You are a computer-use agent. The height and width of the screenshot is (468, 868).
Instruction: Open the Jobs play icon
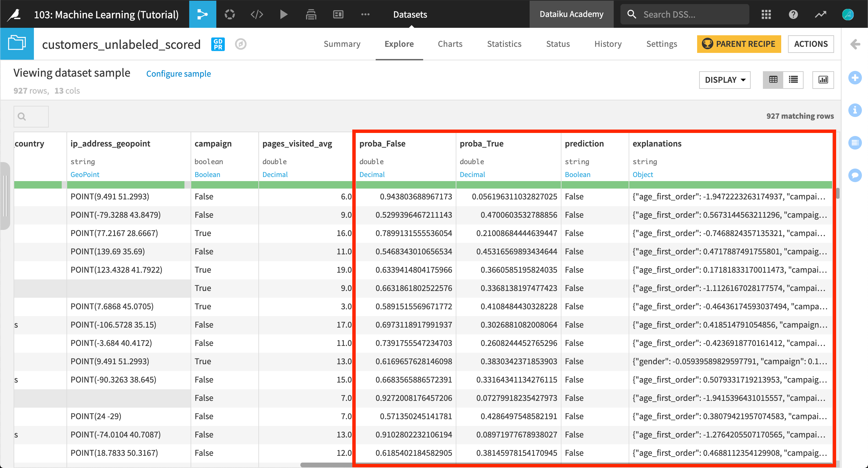284,14
